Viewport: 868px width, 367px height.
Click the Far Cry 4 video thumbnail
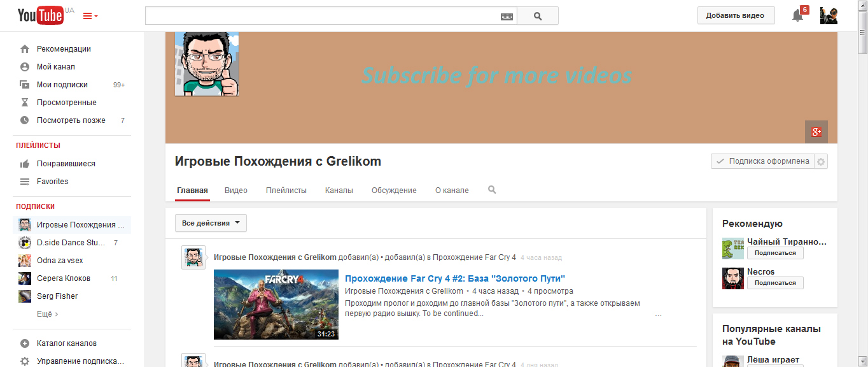pos(276,305)
